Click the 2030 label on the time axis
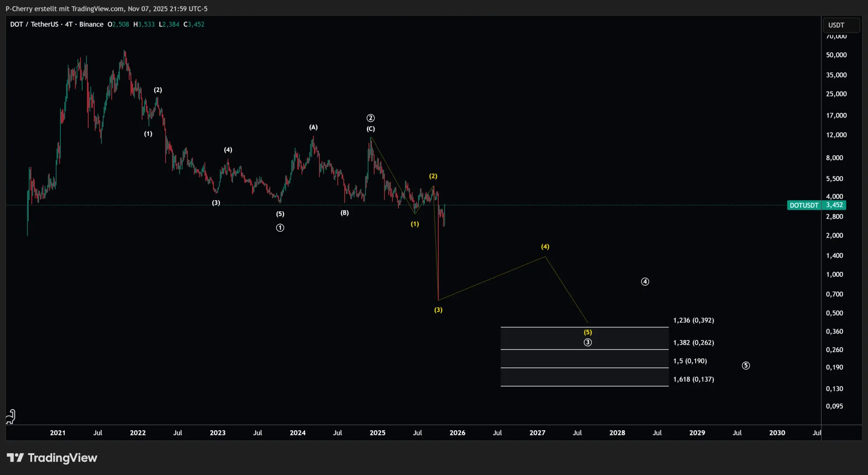 778,433
